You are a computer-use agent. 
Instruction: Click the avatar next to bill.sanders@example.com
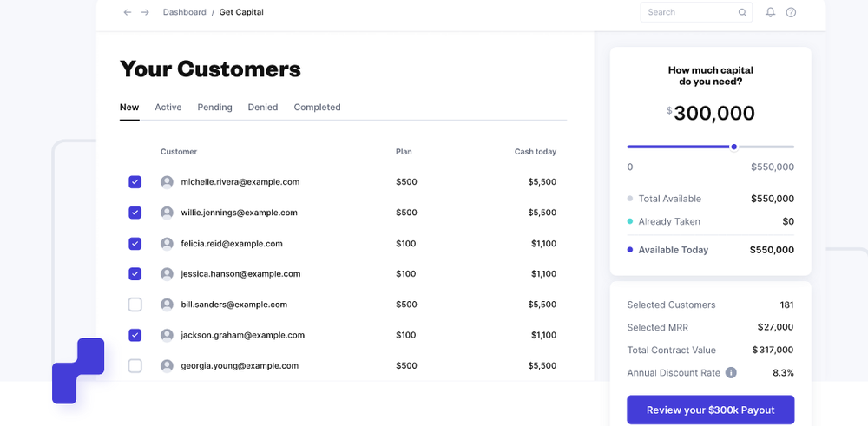167,305
